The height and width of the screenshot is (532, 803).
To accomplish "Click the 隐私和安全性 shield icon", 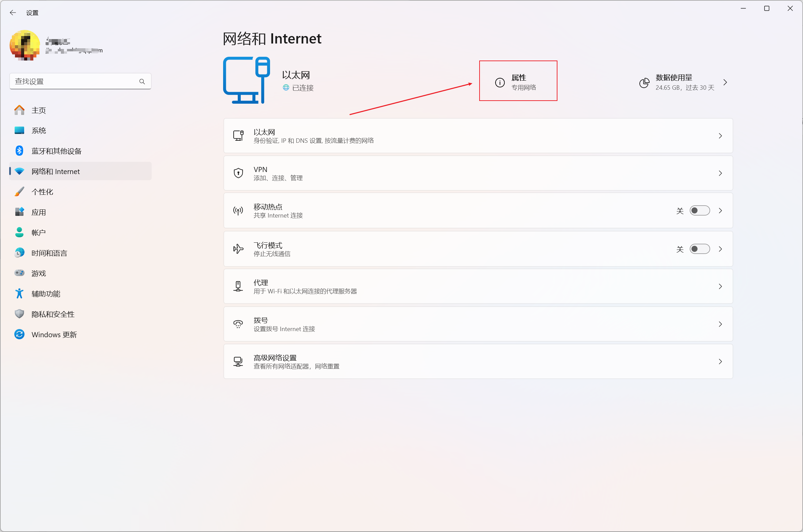I will [x=19, y=314].
